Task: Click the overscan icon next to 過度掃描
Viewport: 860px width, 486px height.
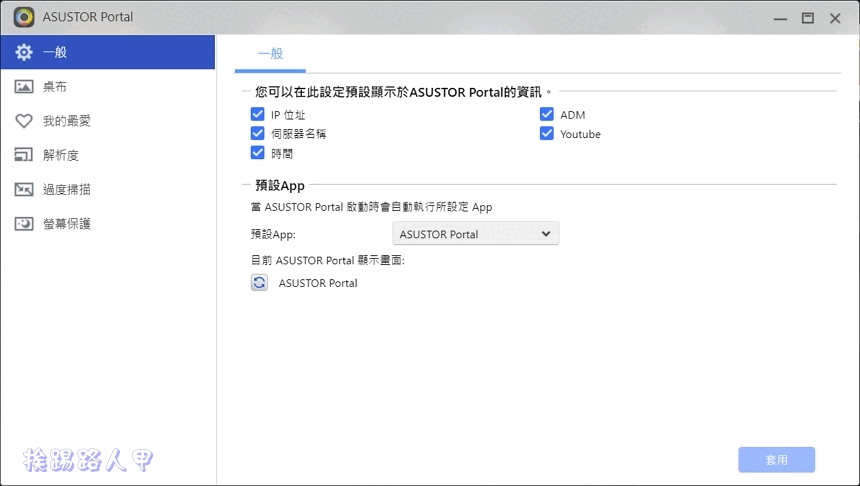Action: click(24, 189)
